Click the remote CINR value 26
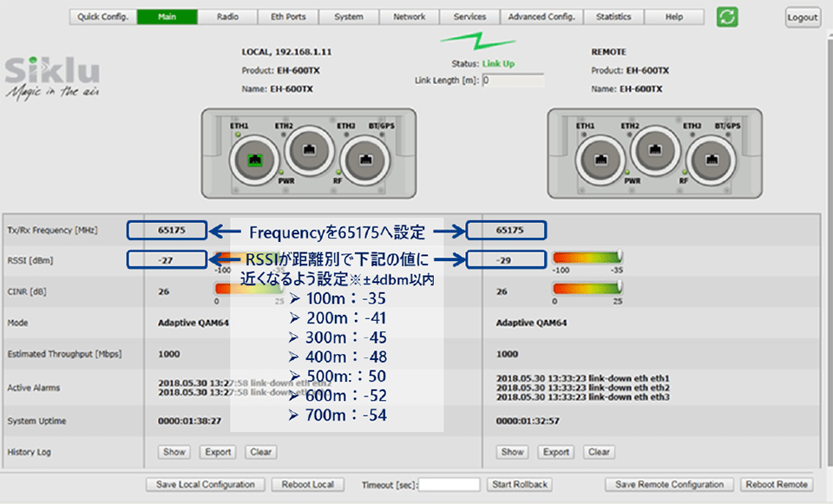The width and height of the screenshot is (833, 504). pos(502,291)
